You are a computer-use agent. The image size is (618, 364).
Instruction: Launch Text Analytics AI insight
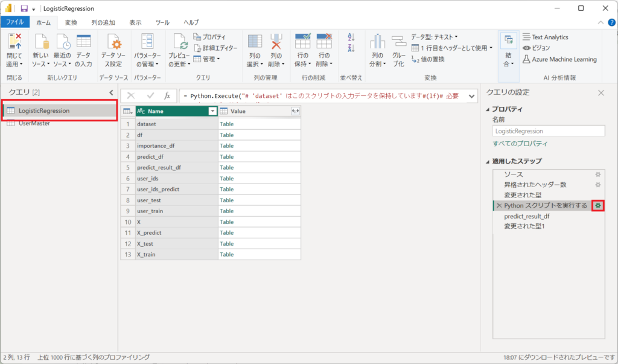click(546, 37)
